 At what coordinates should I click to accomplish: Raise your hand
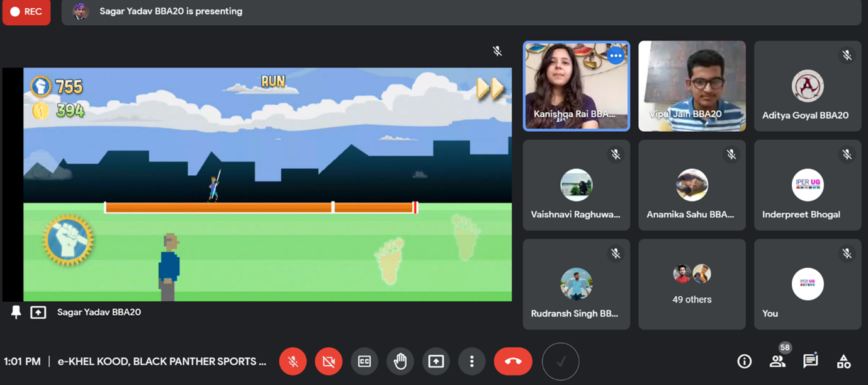(x=400, y=361)
